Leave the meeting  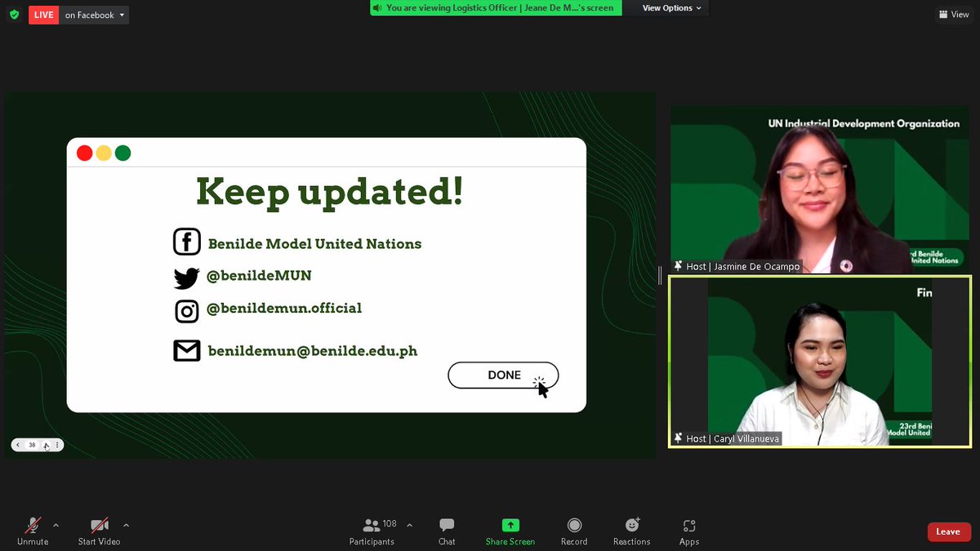pyautogui.click(x=949, y=531)
